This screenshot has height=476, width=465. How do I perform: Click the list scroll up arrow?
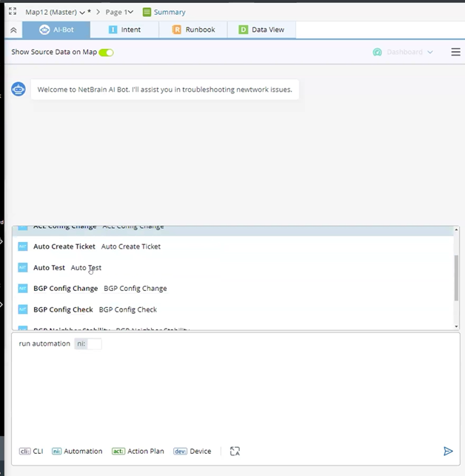[456, 229]
